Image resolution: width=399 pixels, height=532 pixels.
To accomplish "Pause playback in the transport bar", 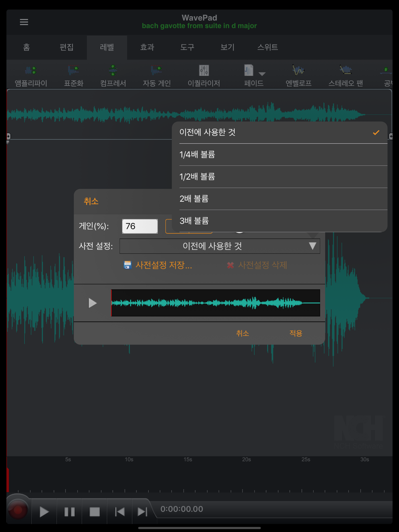I will coord(69,512).
